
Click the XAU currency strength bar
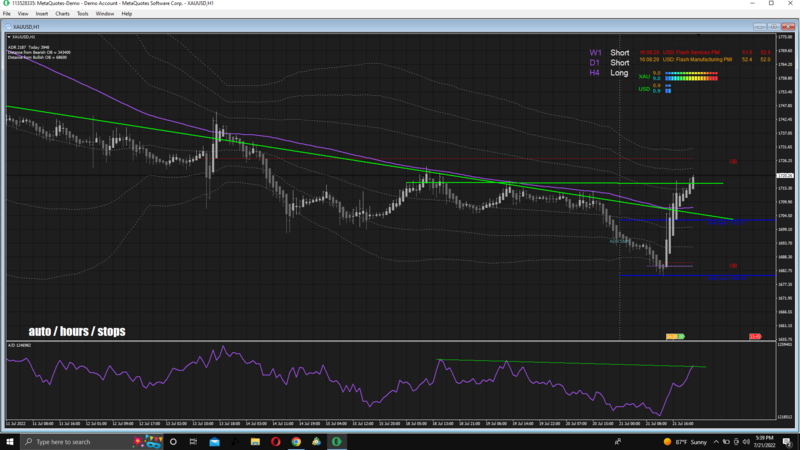(691, 76)
